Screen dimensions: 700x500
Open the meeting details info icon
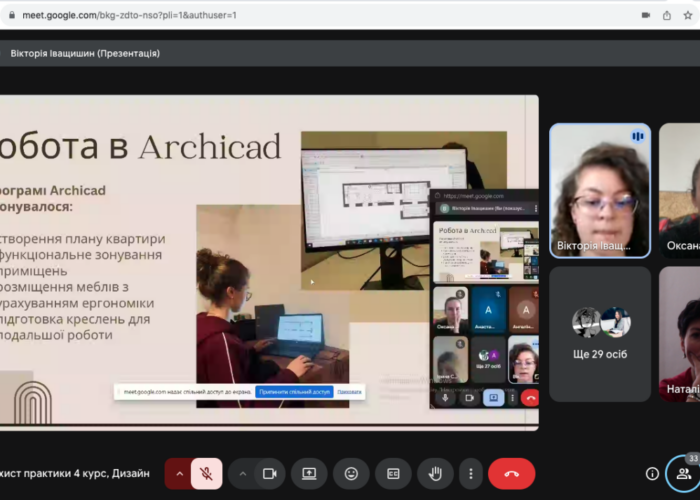[652, 474]
